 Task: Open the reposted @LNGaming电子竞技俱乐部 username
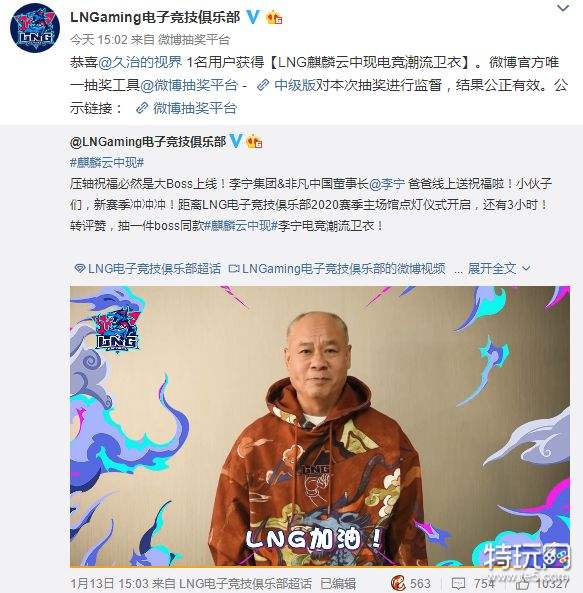148,142
